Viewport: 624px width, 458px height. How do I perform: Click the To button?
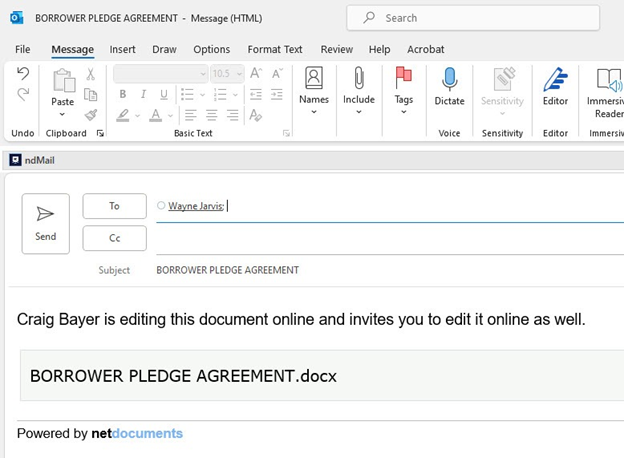coord(115,206)
